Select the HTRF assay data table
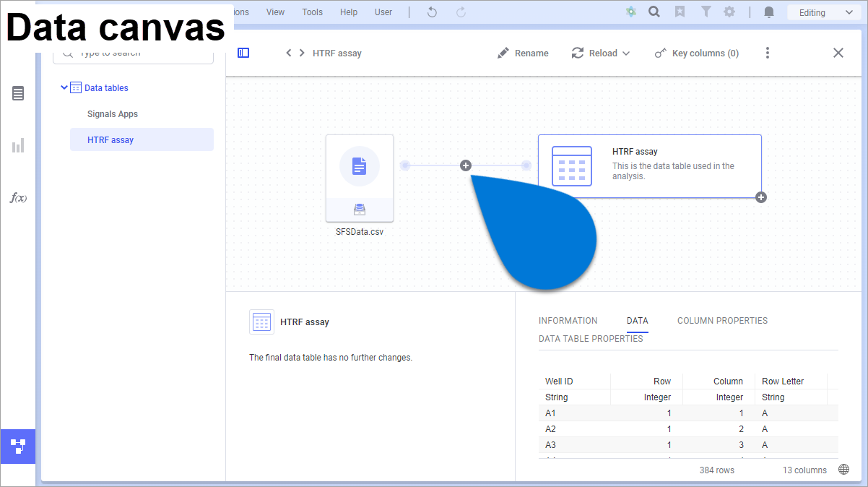 [x=142, y=139]
